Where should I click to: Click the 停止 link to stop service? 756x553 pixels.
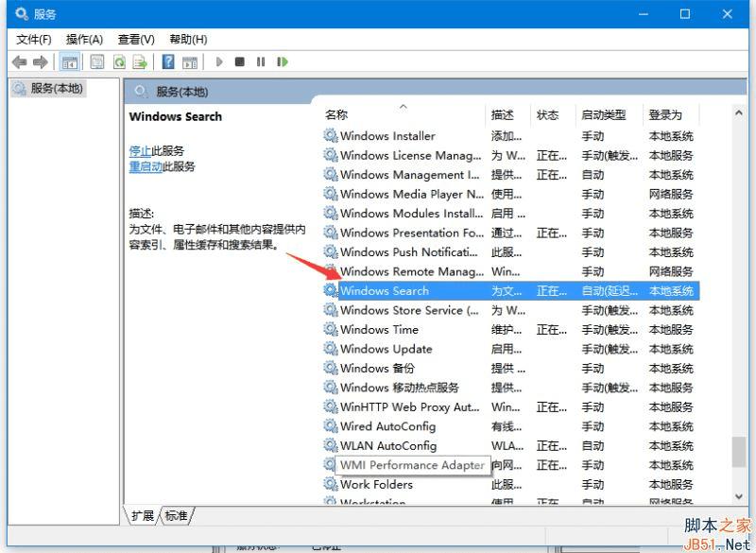[x=140, y=151]
